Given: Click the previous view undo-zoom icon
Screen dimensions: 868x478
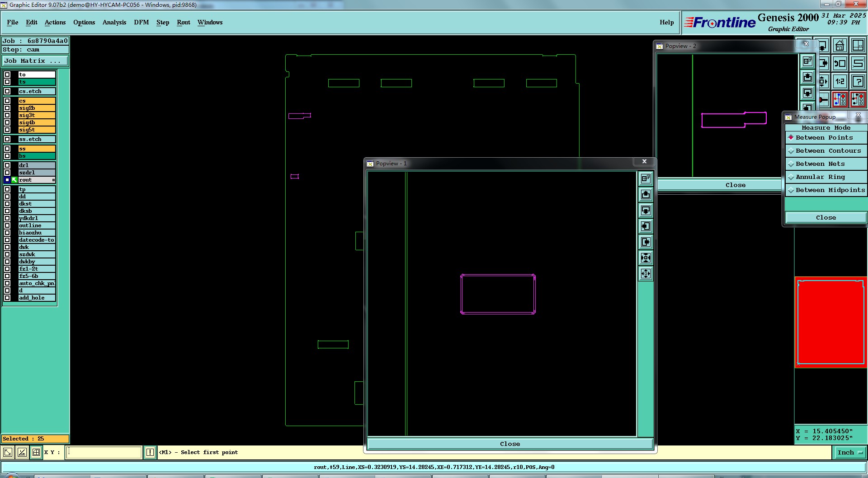Looking at the screenshot, I should (840, 64).
